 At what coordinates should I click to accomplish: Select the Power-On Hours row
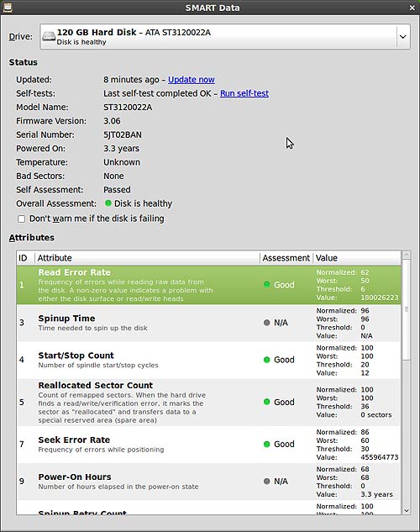pyautogui.click(x=208, y=482)
